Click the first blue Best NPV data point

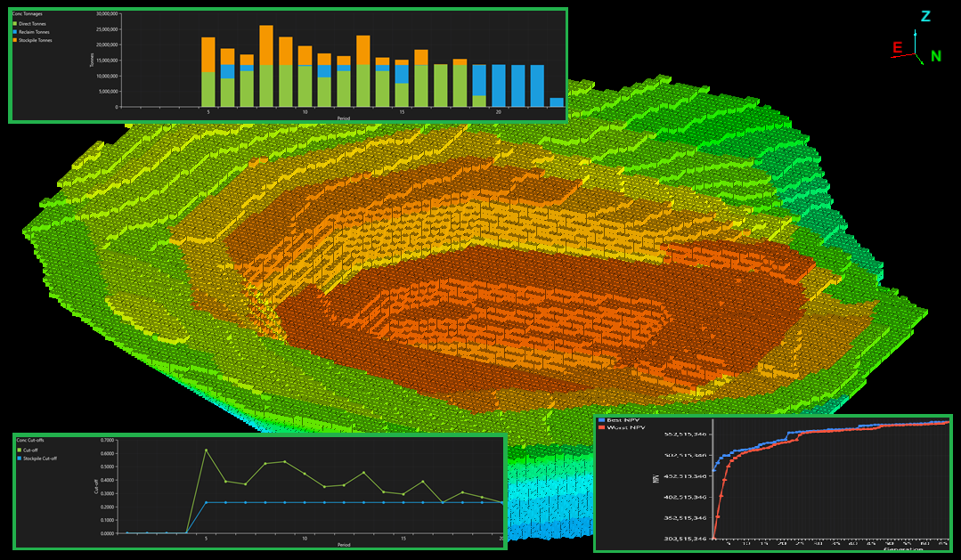(714, 470)
